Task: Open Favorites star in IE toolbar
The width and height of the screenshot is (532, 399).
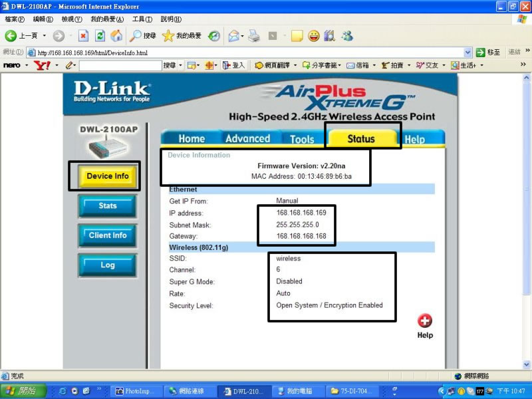Action: click(x=182, y=36)
